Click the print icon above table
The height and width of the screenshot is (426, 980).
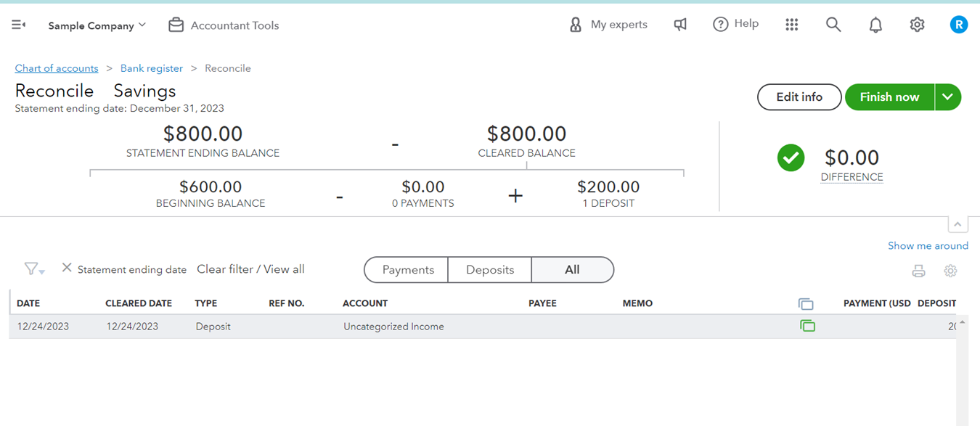click(918, 271)
